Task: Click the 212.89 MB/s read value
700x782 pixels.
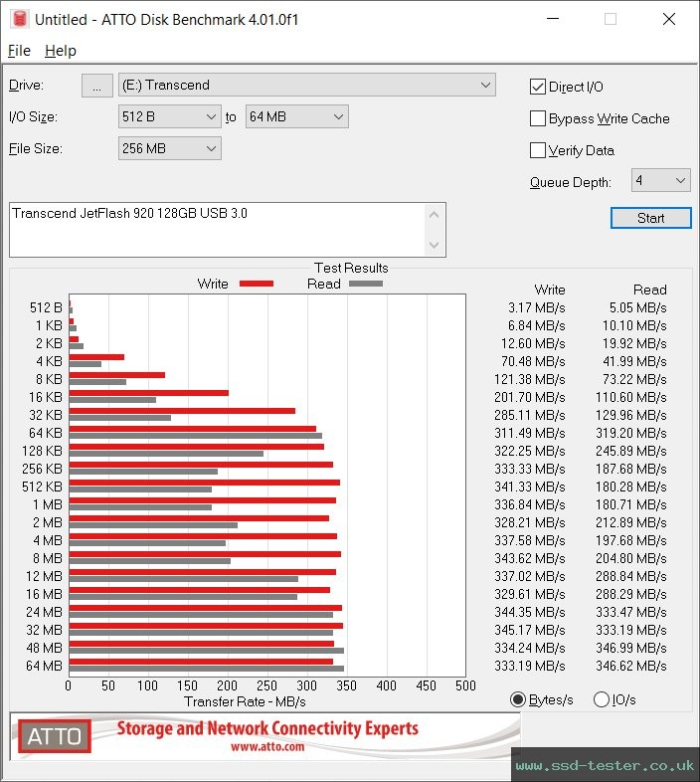Action: (x=630, y=522)
